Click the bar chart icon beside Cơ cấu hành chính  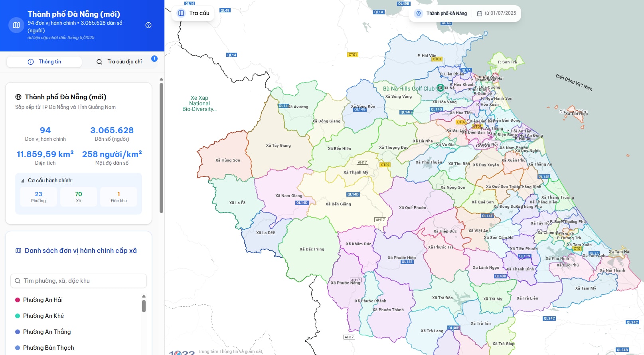[x=22, y=181]
